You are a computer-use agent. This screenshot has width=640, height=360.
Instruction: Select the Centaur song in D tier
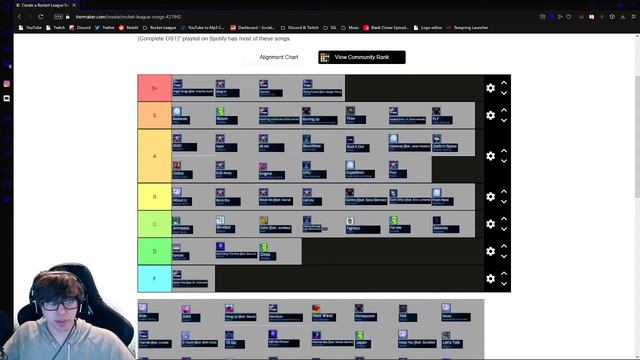[x=180, y=252]
